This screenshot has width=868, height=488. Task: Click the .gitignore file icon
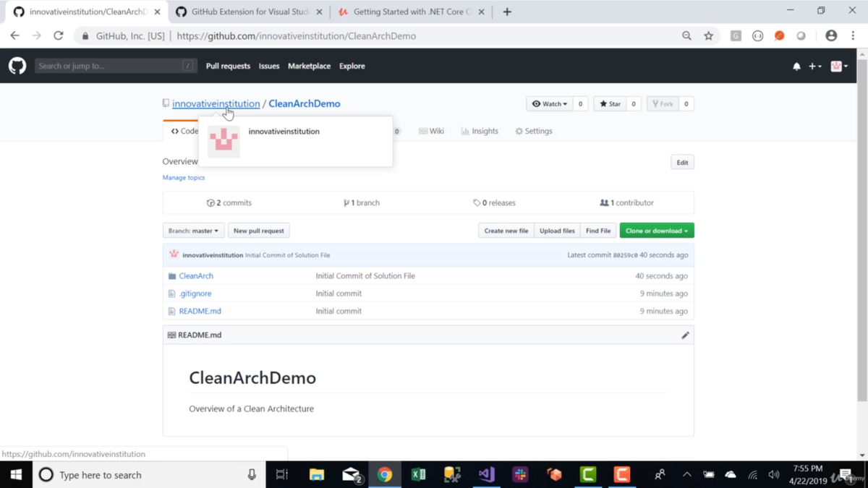171,294
